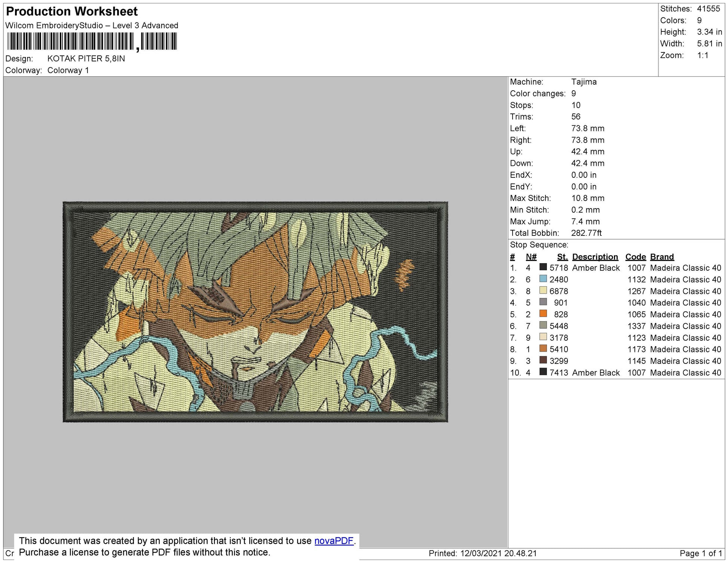Click the novaPDF hyperlink
Image resolution: width=728 pixels, height=563 pixels.
[x=334, y=541]
